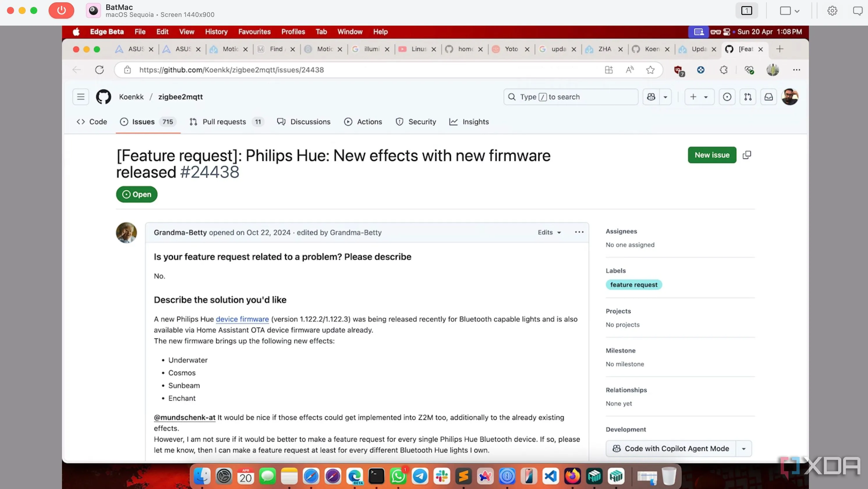Screen dimensions: 868x489
Task: View site information lock icon
Action: coord(127,70)
